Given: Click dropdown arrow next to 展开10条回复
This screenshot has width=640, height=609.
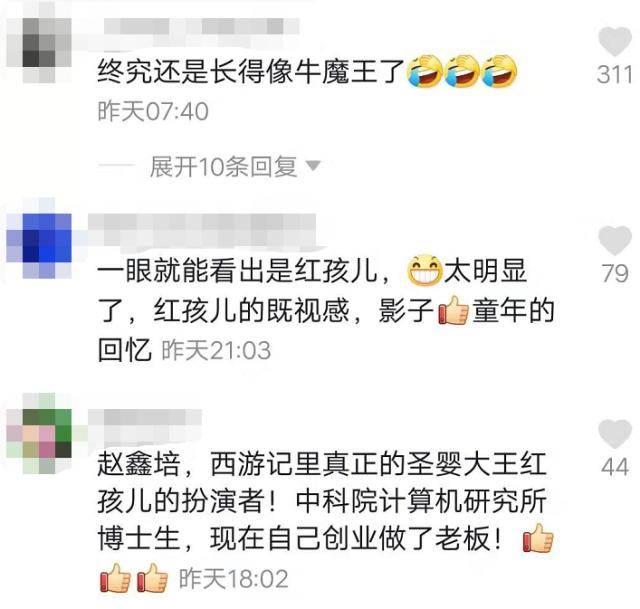Looking at the screenshot, I should 313,166.
